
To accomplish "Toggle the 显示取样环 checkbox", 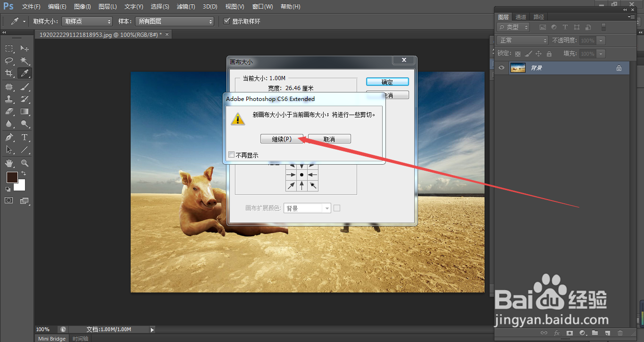I will click(x=227, y=21).
